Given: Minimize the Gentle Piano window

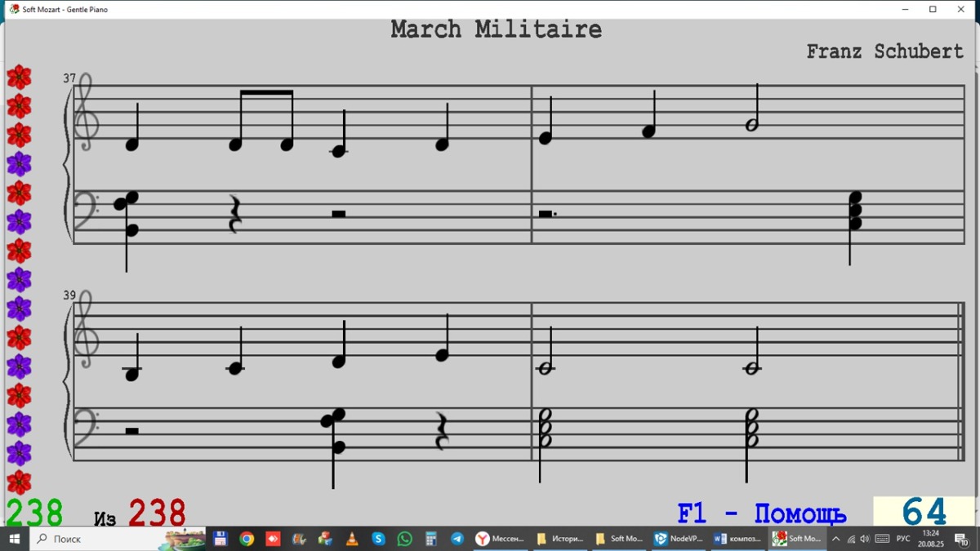Looking at the screenshot, I should 906,9.
